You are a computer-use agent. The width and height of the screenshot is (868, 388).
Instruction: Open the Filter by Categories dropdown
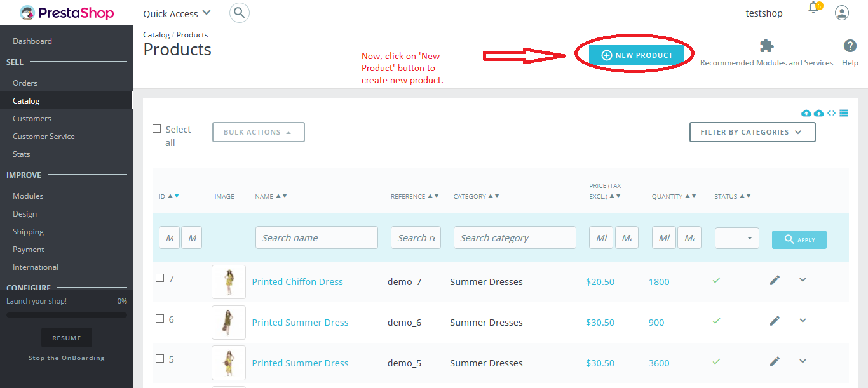[x=752, y=132]
